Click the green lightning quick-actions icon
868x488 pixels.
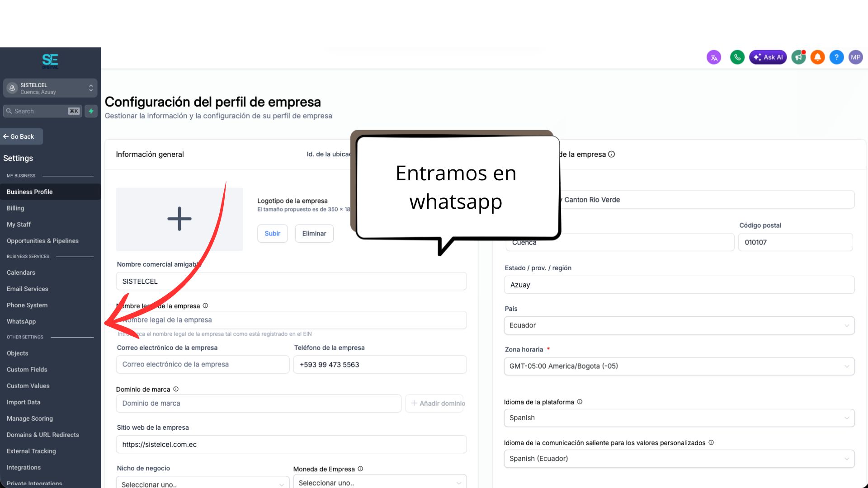(x=91, y=111)
